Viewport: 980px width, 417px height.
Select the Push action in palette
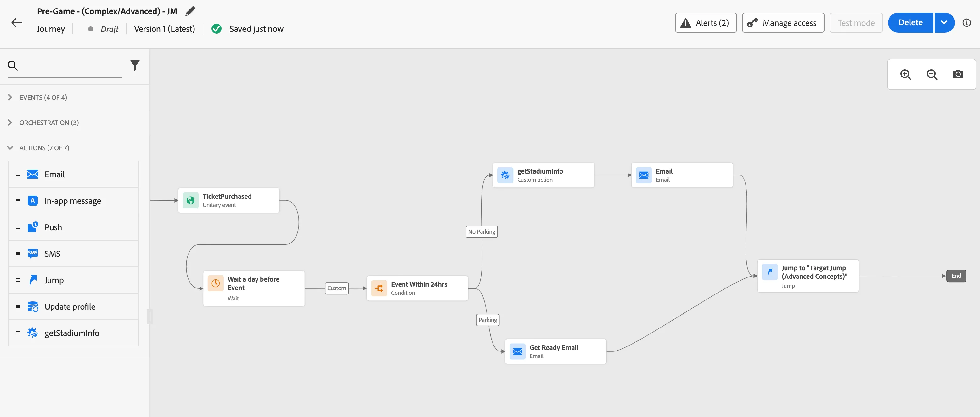[73, 227]
